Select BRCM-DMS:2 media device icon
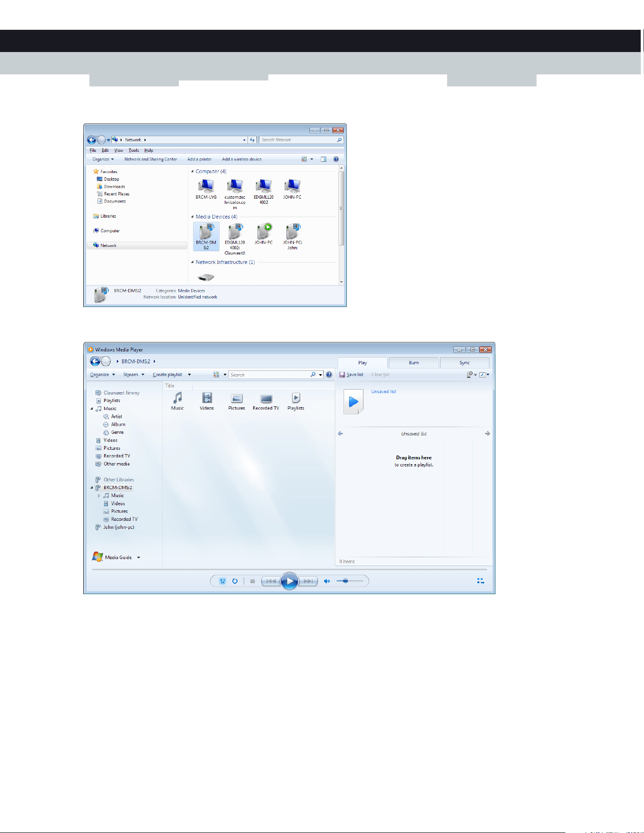644x833 pixels. tap(206, 237)
